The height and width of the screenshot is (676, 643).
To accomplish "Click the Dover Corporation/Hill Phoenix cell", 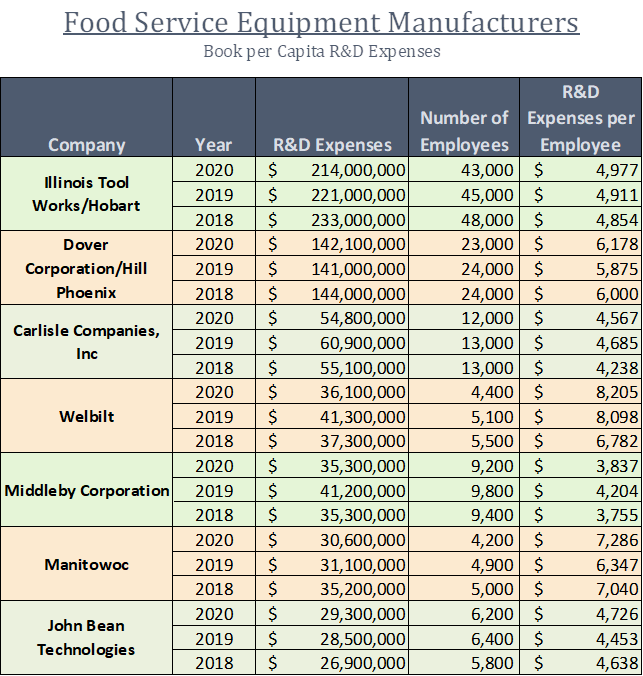I will point(87,268).
